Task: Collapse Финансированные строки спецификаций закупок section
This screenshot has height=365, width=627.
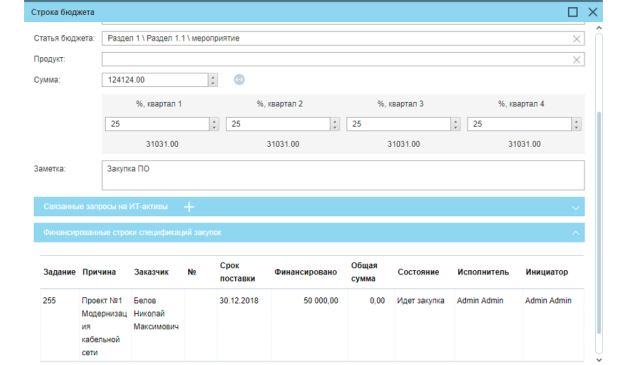Action: tap(575, 233)
